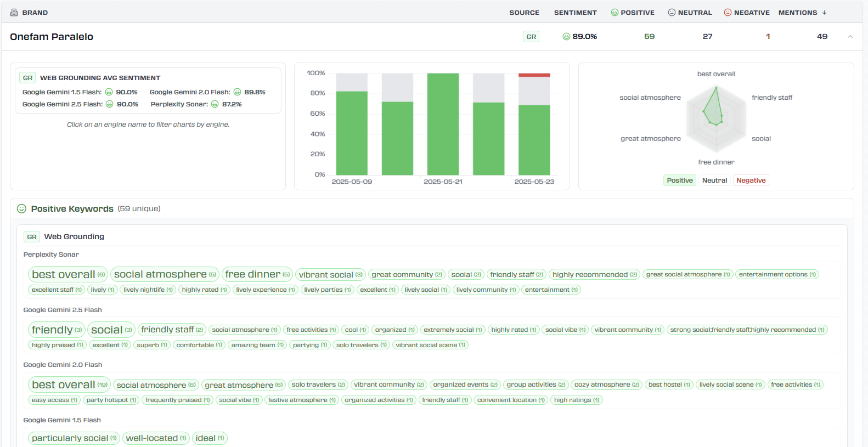This screenshot has width=868, height=447.
Task: Toggle the Positive legend on radar chart
Action: point(680,180)
